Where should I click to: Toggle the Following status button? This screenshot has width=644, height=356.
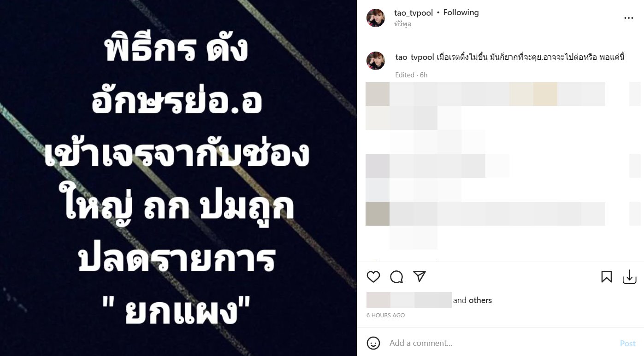461,13
